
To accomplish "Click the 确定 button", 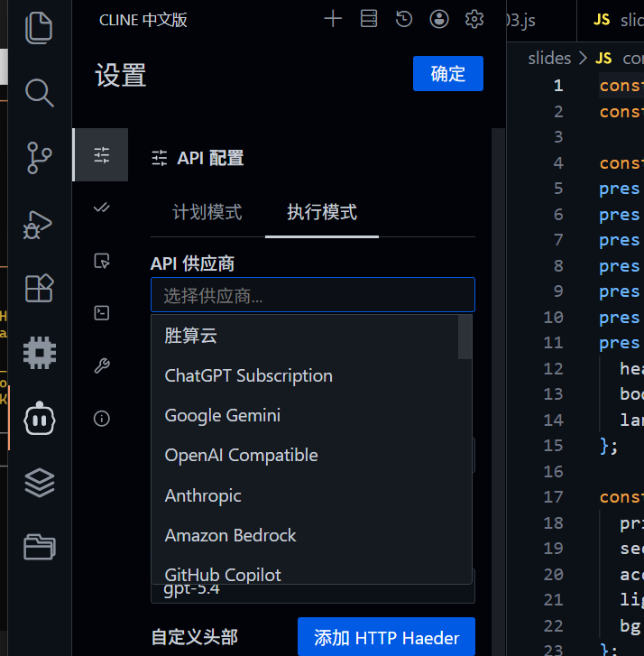I will coord(448,74).
